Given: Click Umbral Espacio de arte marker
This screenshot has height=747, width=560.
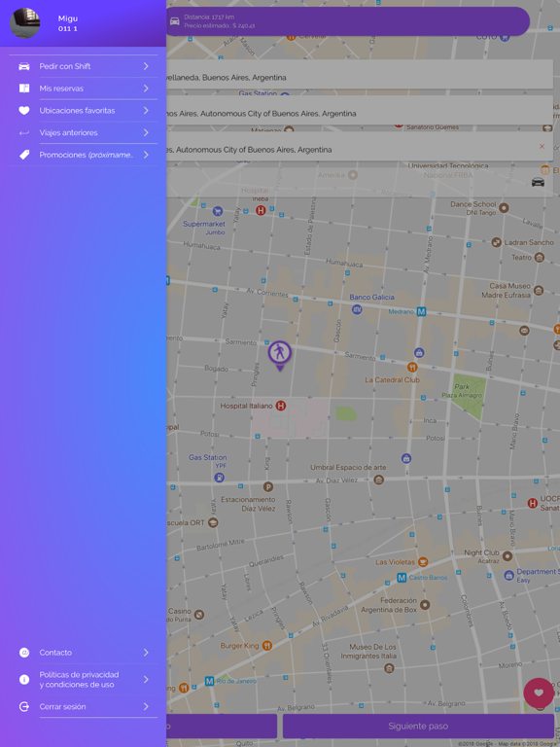Looking at the screenshot, I should (x=378, y=480).
